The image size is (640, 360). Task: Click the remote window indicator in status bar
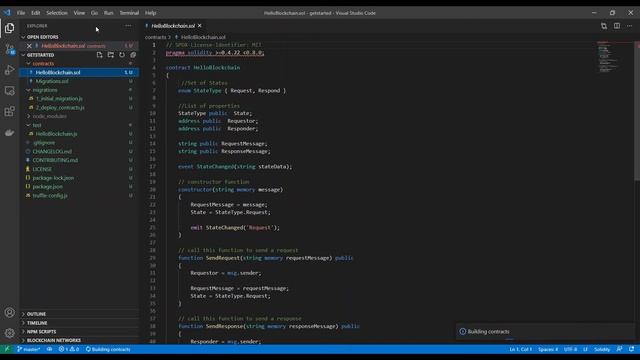(7, 349)
